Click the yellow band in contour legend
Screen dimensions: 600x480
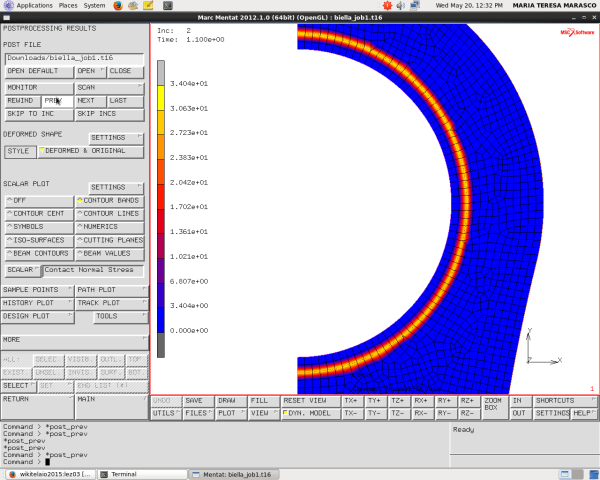(161, 98)
